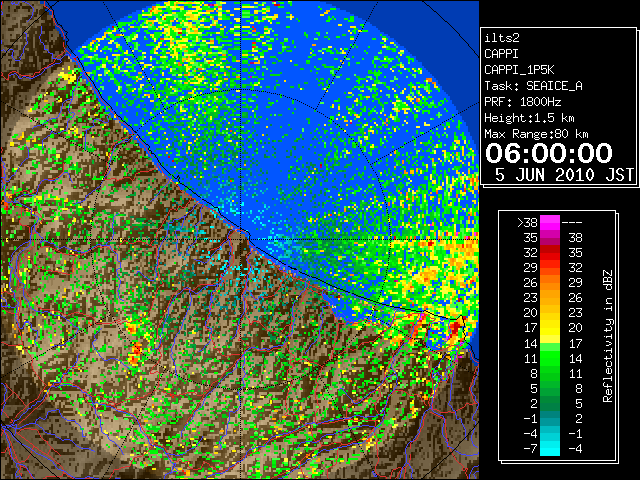Select the '---' legend upper-bound label
640x480 pixels.
point(572,223)
